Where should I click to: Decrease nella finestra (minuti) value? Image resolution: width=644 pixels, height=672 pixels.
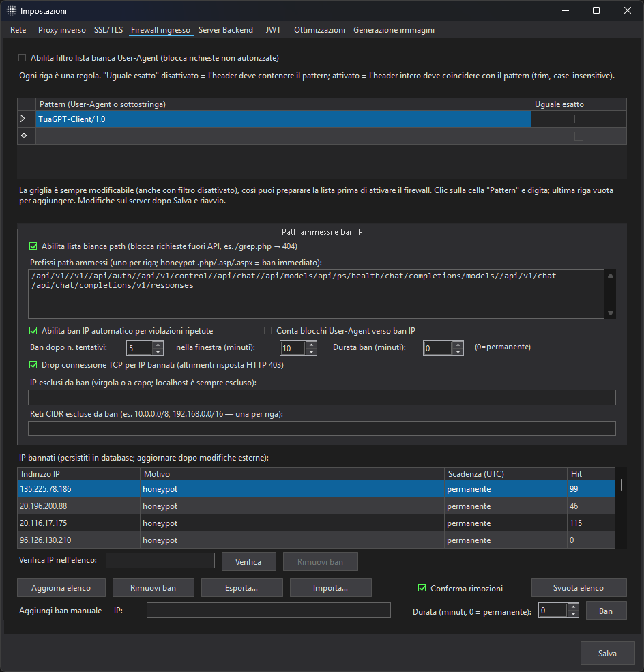coord(312,351)
